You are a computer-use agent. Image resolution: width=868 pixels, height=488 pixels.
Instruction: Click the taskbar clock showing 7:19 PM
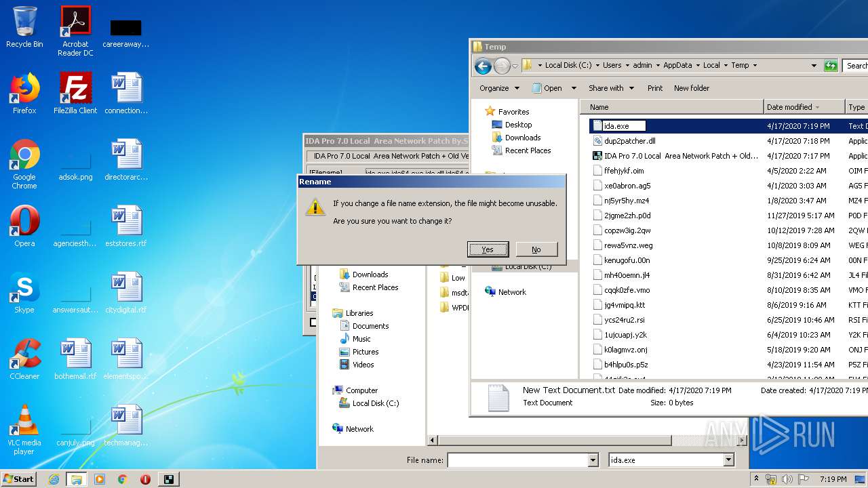coord(833,479)
